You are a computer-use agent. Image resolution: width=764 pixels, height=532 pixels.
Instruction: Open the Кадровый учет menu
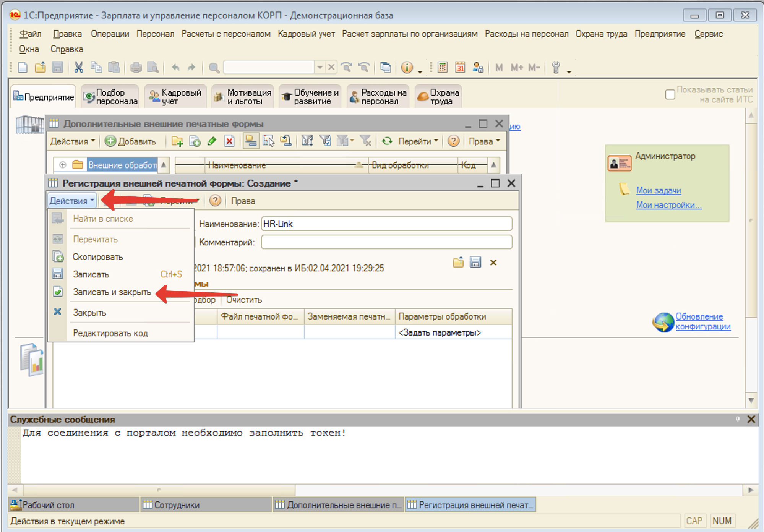[306, 34]
